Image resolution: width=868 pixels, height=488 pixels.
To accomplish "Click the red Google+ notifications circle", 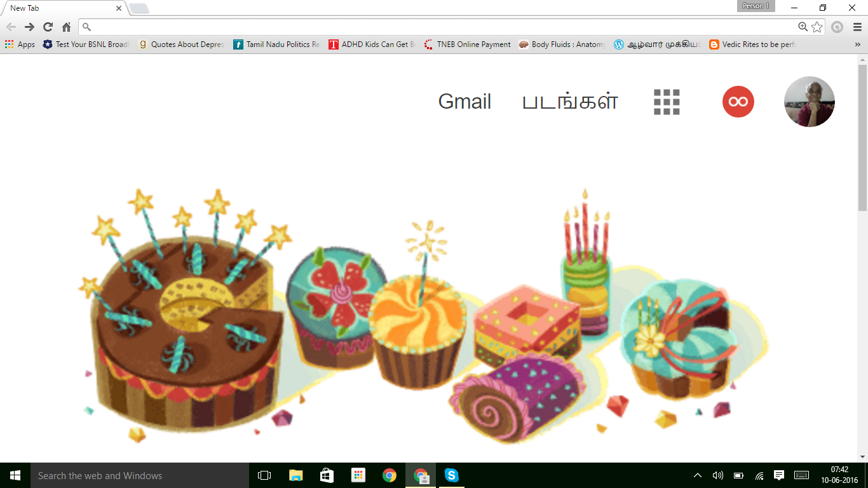I will [x=738, y=102].
